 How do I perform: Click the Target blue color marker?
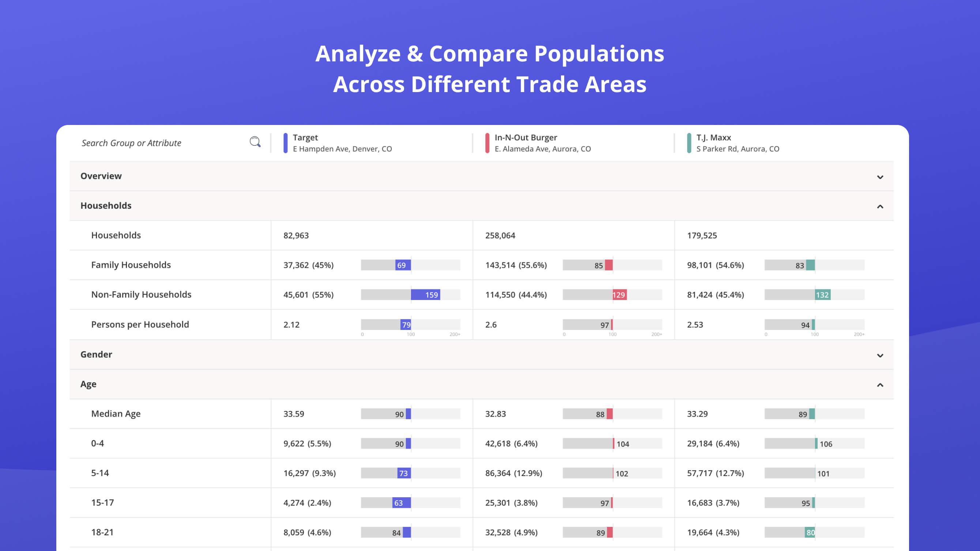click(x=285, y=143)
